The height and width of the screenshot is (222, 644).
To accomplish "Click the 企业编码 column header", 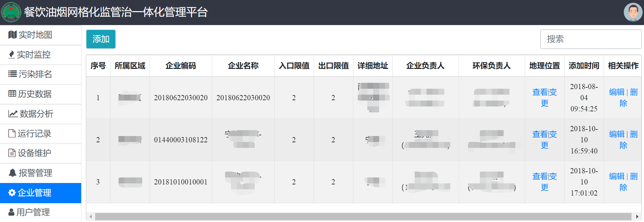I will 181,66.
